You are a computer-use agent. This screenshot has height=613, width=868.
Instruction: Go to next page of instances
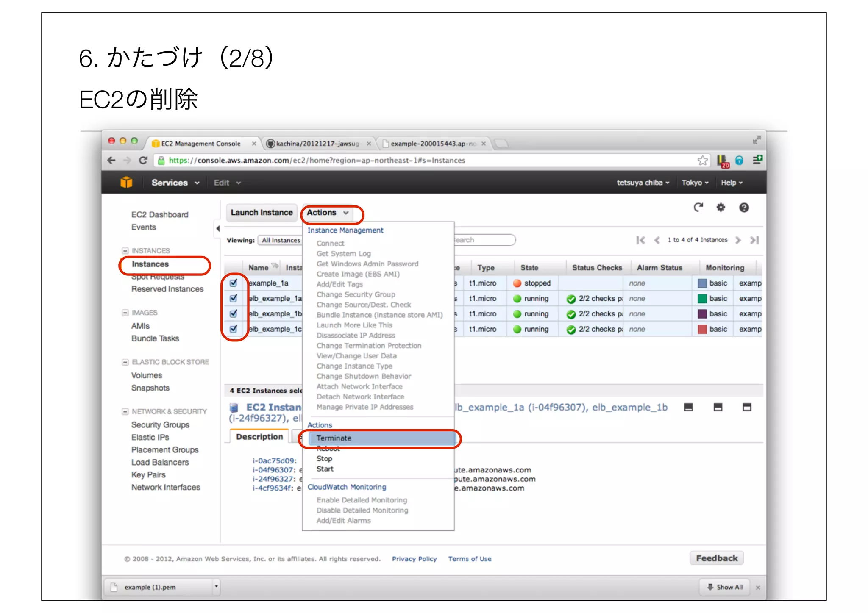pyautogui.click(x=738, y=240)
